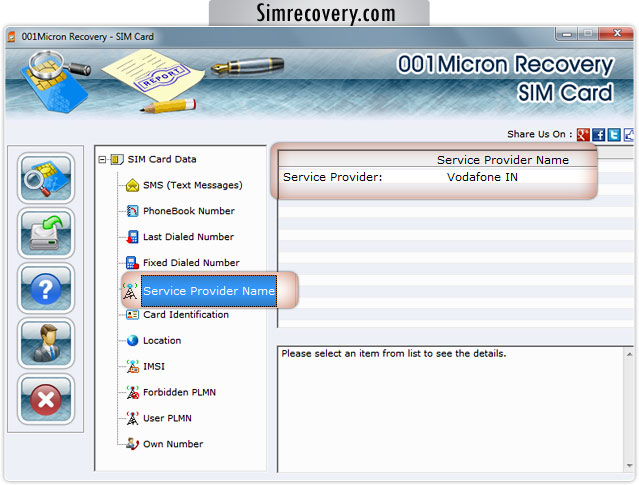This screenshot has height=485, width=639.
Task: Click the PhoneBook icon in tree
Action: point(132,211)
